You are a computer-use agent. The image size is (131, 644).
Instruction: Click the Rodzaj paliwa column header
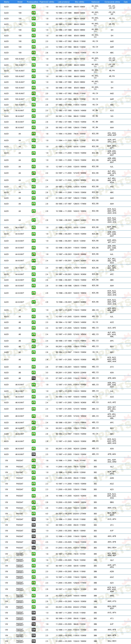coord(32,2)
